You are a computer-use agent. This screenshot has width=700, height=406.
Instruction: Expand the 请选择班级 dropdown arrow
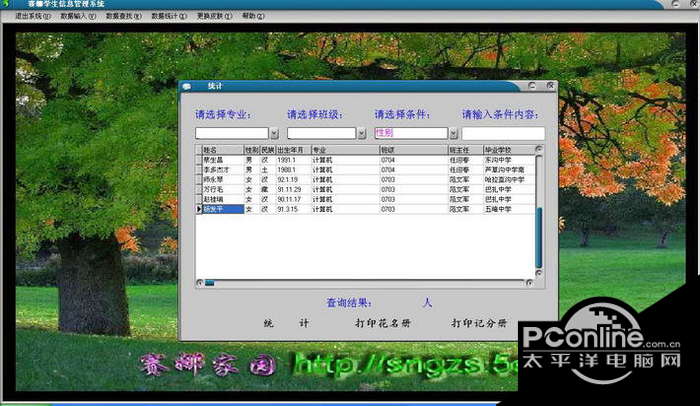point(362,133)
